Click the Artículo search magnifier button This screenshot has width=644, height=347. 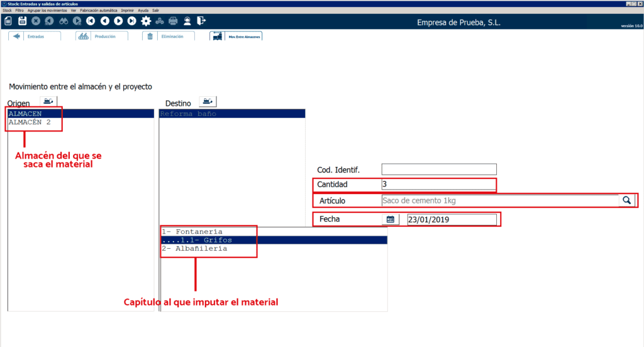[x=627, y=200]
